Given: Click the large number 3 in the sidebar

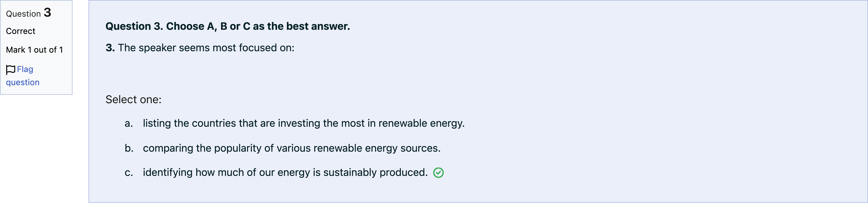Looking at the screenshot, I should pos(48,13).
